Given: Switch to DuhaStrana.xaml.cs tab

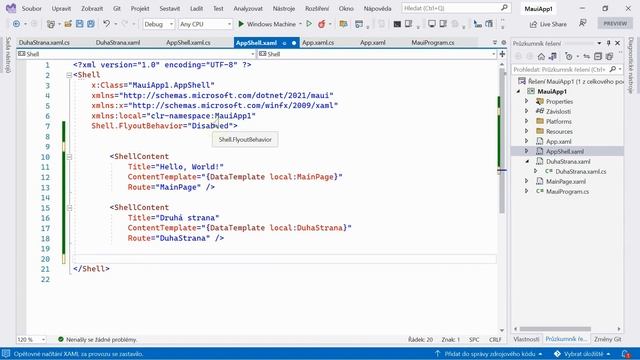Looking at the screenshot, I should pos(44,42).
